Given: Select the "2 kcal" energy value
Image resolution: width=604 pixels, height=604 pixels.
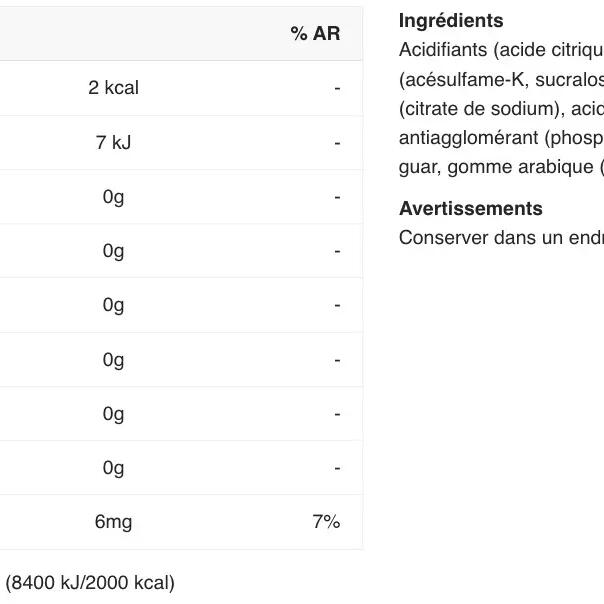Looking at the screenshot, I should point(113,88).
